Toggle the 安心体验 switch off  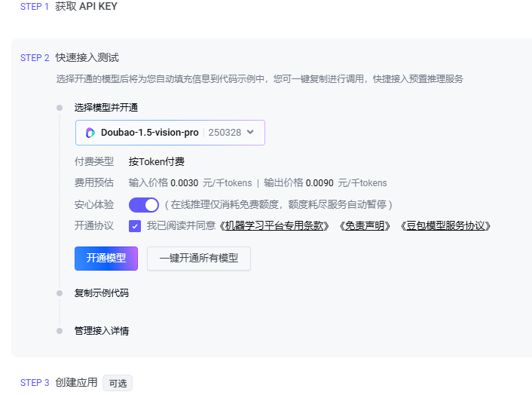(x=143, y=205)
